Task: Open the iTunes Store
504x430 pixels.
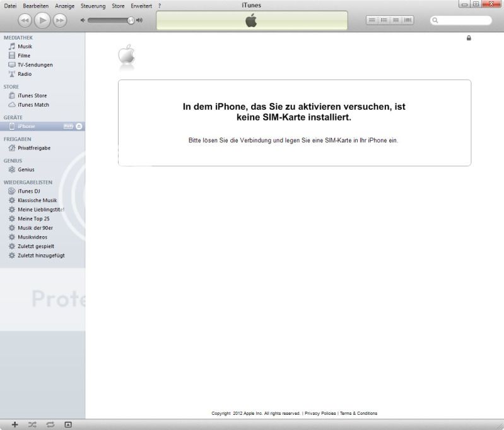Action: [32, 96]
